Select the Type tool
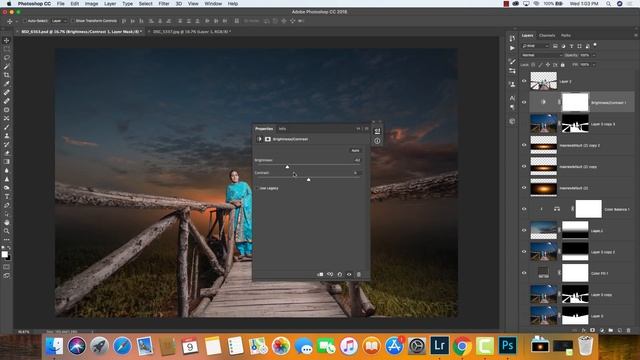The width and height of the screenshot is (640, 360). 7,197
